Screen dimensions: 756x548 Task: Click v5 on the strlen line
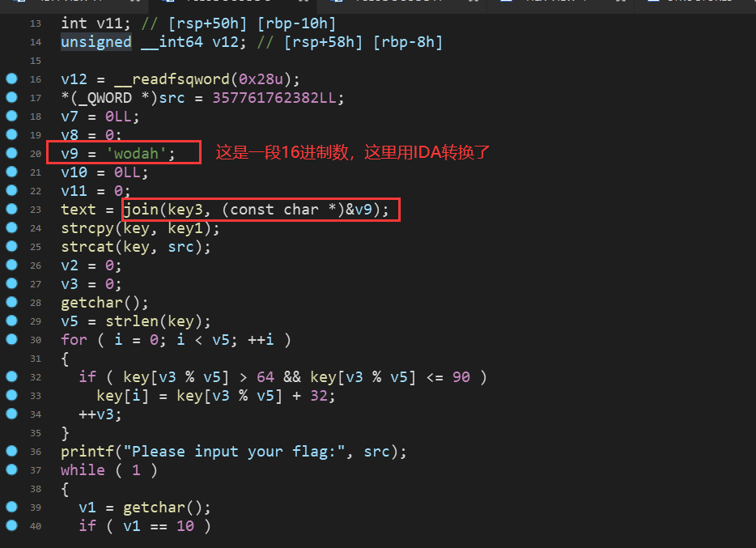[70, 321]
